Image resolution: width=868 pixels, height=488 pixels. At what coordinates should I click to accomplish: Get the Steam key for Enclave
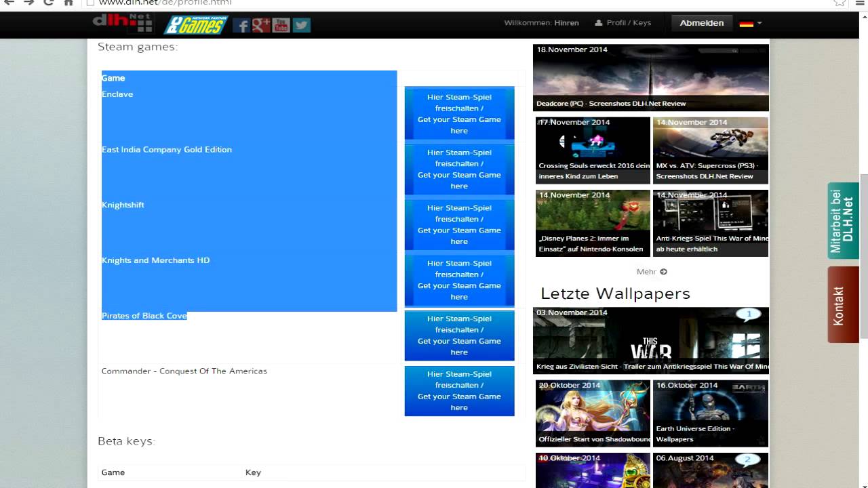point(459,114)
